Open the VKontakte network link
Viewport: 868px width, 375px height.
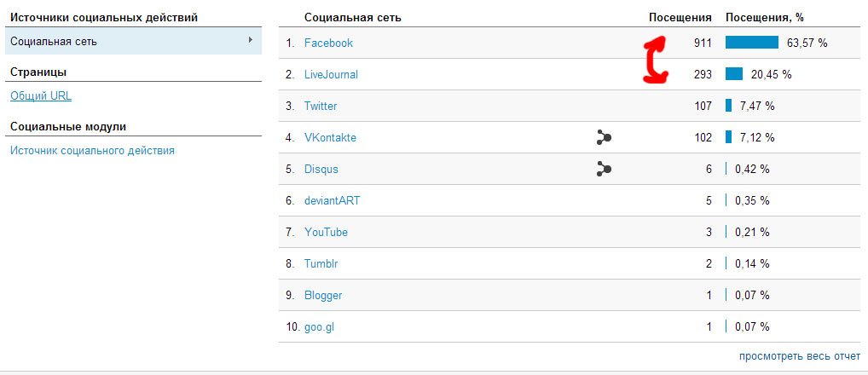[330, 138]
